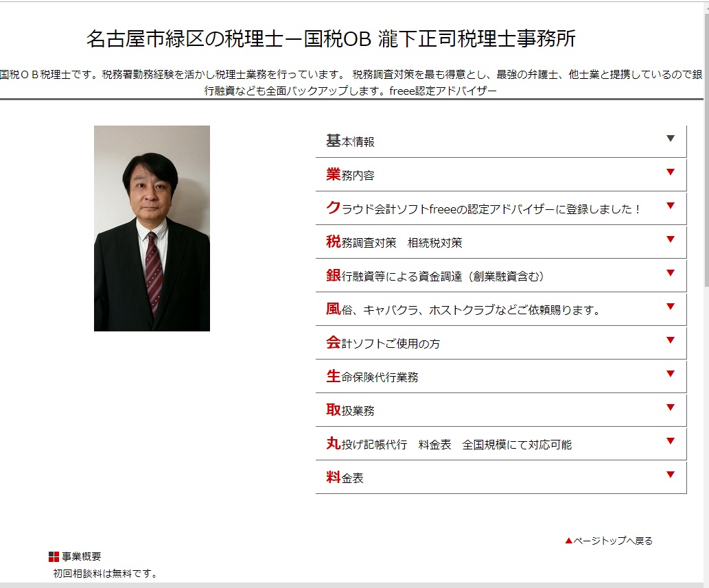The width and height of the screenshot is (709, 588).
Task: Click the 国税OB税理士です description text
Action: (351, 82)
